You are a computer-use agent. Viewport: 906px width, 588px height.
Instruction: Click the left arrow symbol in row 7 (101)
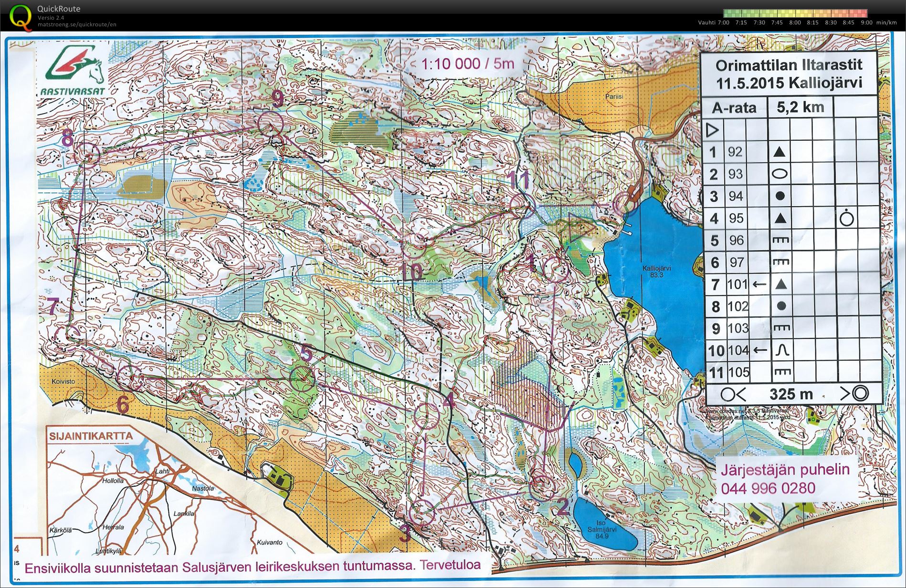[x=759, y=284]
